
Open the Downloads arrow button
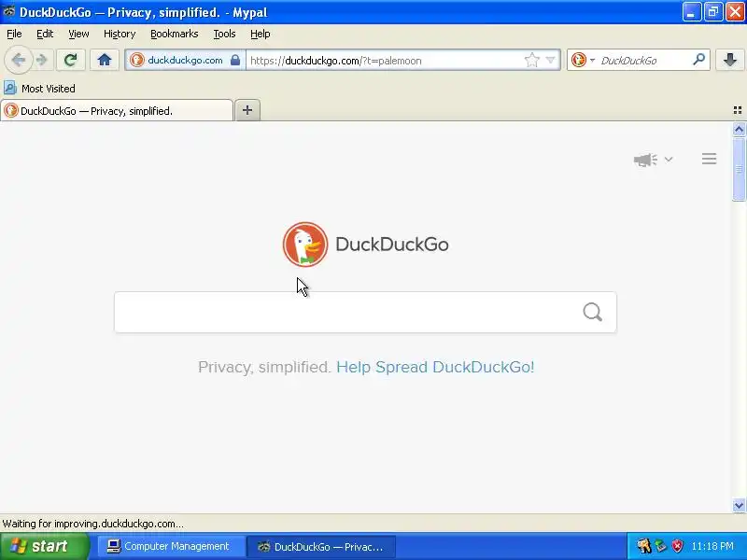point(730,60)
